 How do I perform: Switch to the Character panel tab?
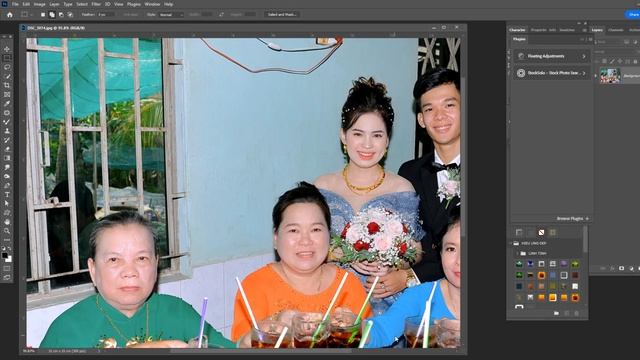tap(517, 30)
